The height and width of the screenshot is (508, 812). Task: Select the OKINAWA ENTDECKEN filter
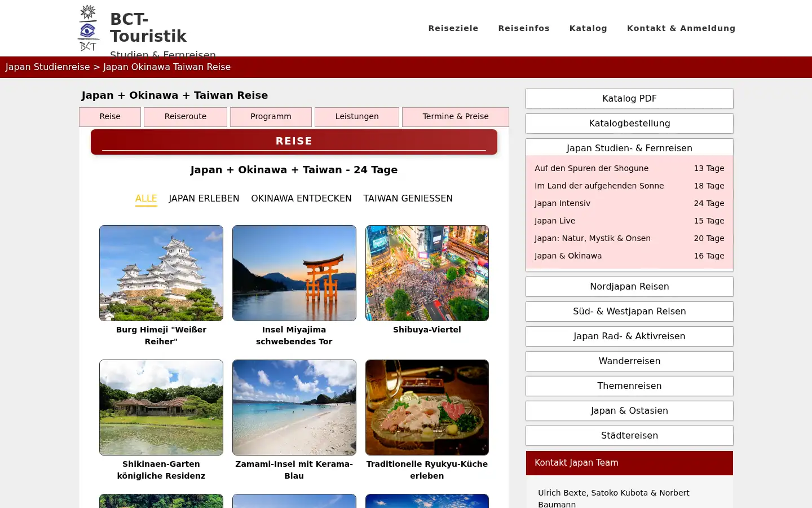pos(301,199)
